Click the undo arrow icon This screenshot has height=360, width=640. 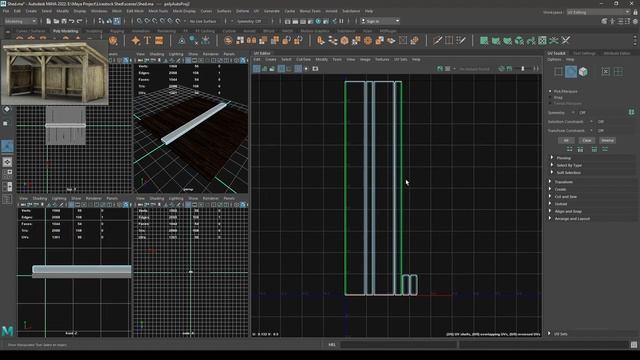point(71,21)
